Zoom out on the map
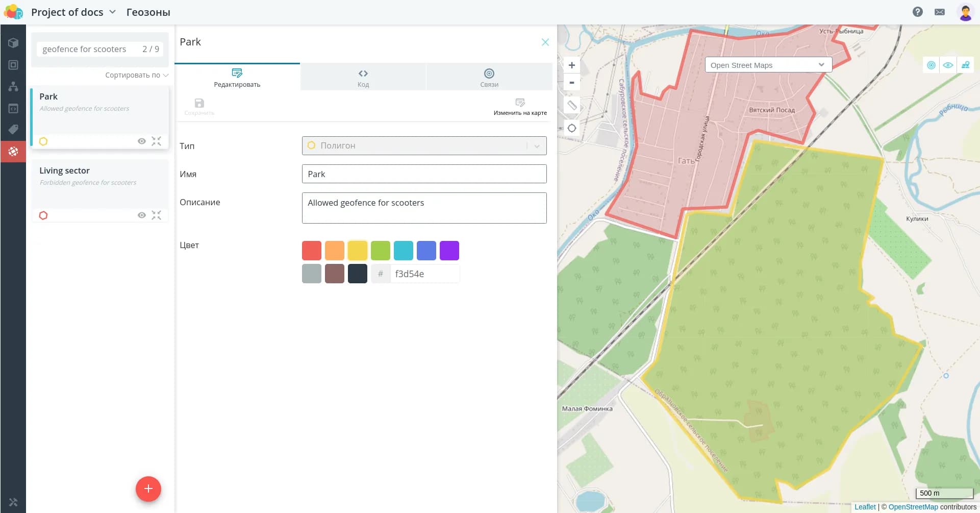Image resolution: width=980 pixels, height=513 pixels. (x=572, y=83)
